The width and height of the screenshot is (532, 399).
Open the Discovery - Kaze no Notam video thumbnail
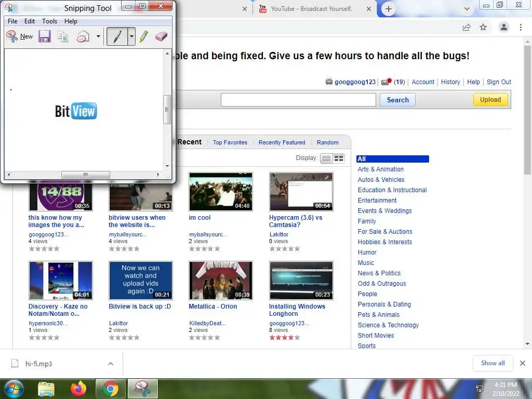click(61, 280)
